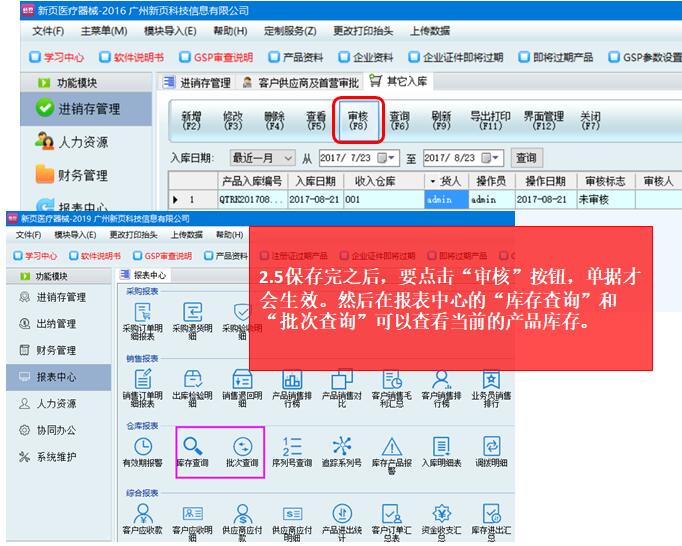Click the 新增 (F2) toolbar button
The height and width of the screenshot is (546, 682).
(190, 121)
